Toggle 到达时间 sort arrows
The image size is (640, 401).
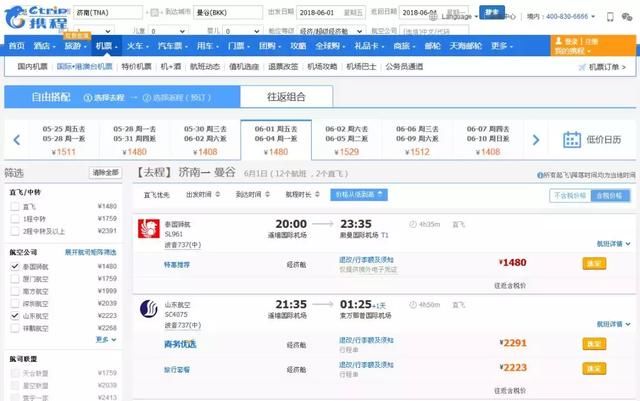[267, 194]
